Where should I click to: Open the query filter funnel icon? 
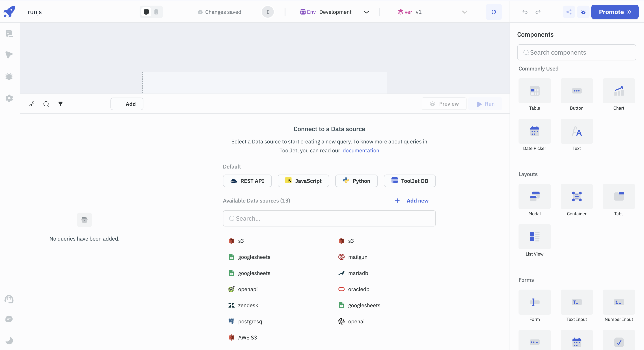click(61, 104)
